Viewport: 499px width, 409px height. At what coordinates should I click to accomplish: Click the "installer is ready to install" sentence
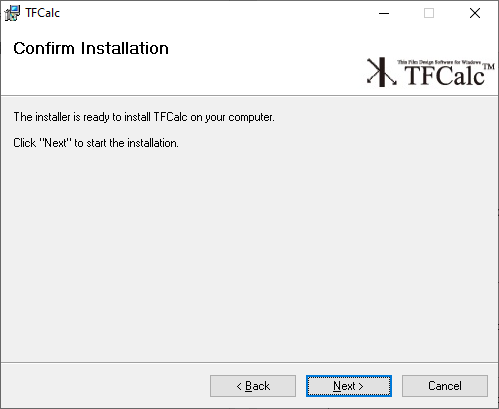tap(144, 117)
